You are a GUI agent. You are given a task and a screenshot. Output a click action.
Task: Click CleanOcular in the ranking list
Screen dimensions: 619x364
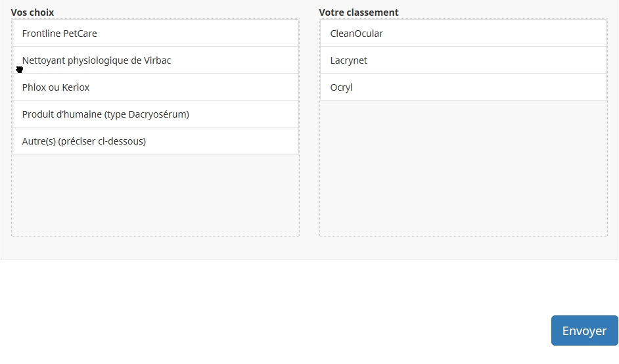[x=463, y=34]
